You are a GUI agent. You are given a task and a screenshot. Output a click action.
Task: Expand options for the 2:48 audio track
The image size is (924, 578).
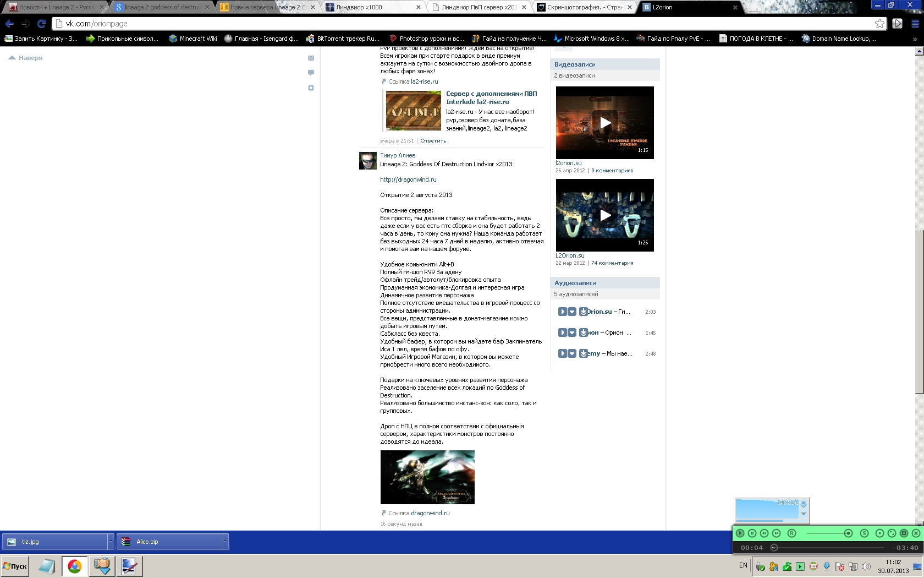pyautogui.click(x=572, y=353)
